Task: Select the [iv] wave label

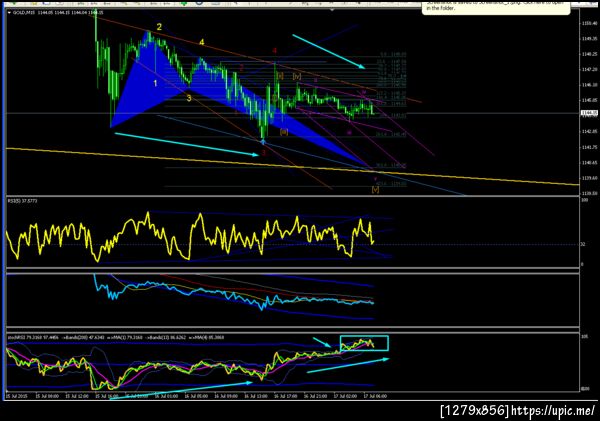Action: pyautogui.click(x=297, y=77)
